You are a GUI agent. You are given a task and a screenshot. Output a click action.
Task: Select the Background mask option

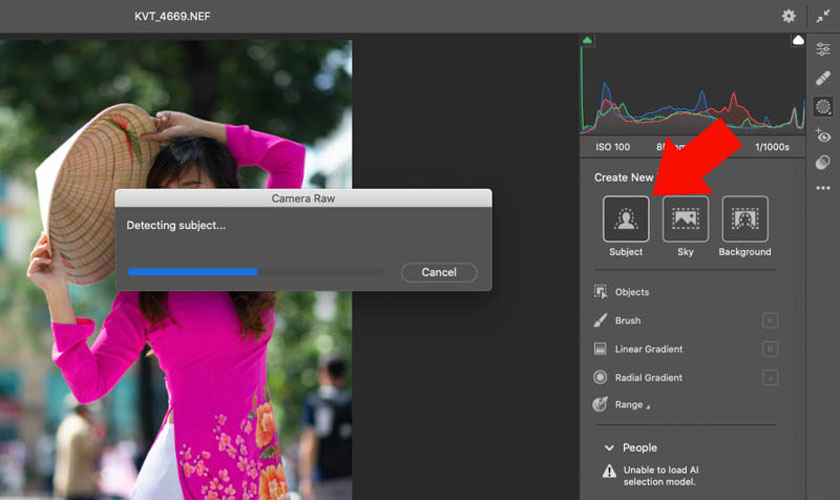[x=744, y=218]
